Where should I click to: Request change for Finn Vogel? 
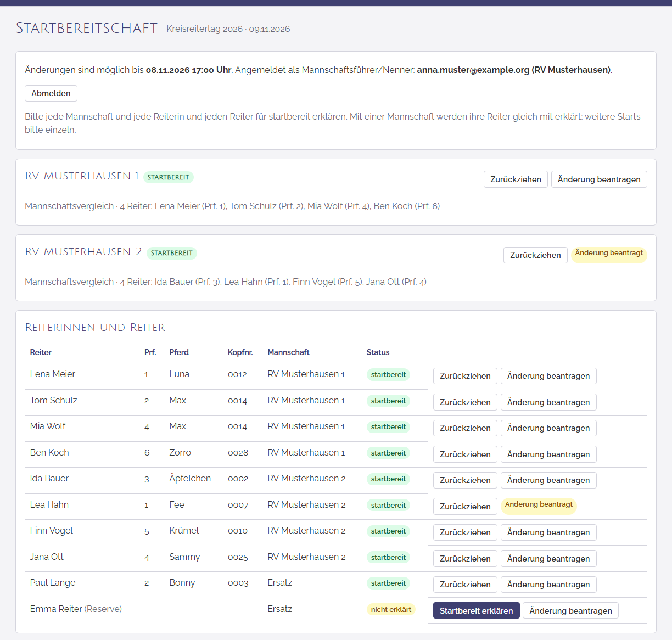(x=548, y=532)
